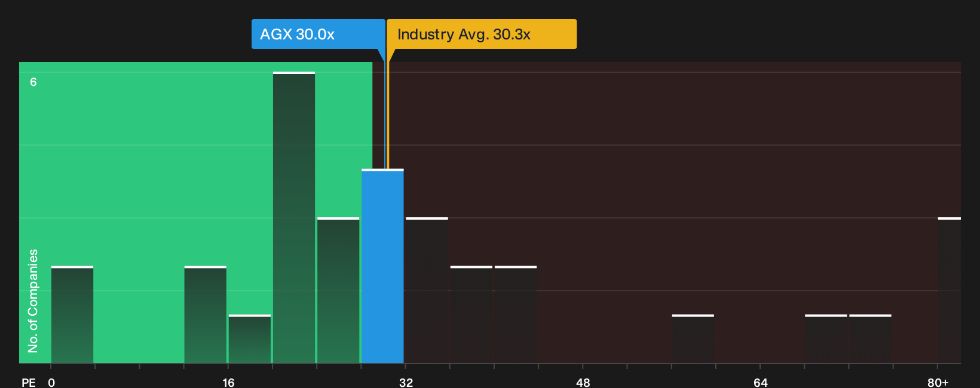Image resolution: width=980 pixels, height=388 pixels.
Task: Click the PE axis title
Action: click(29, 382)
